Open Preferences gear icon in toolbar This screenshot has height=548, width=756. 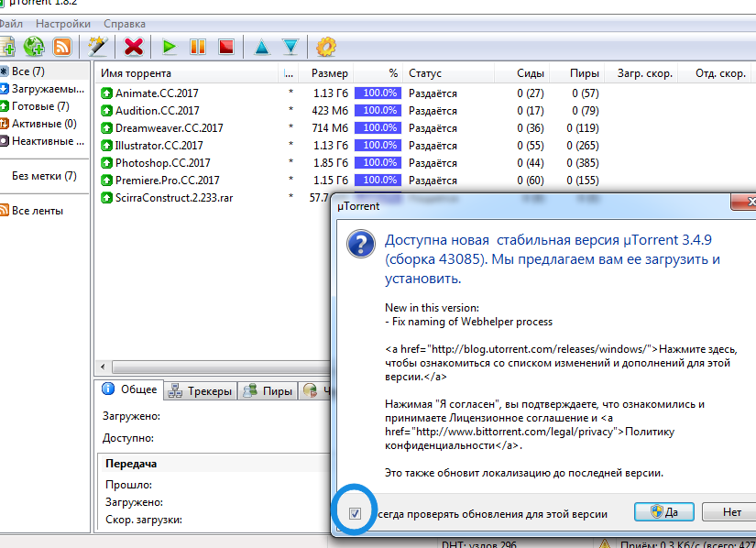click(326, 47)
